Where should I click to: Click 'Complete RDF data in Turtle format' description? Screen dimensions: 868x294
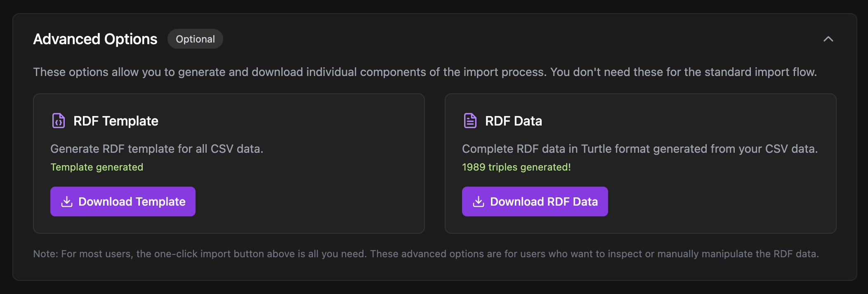tap(640, 149)
